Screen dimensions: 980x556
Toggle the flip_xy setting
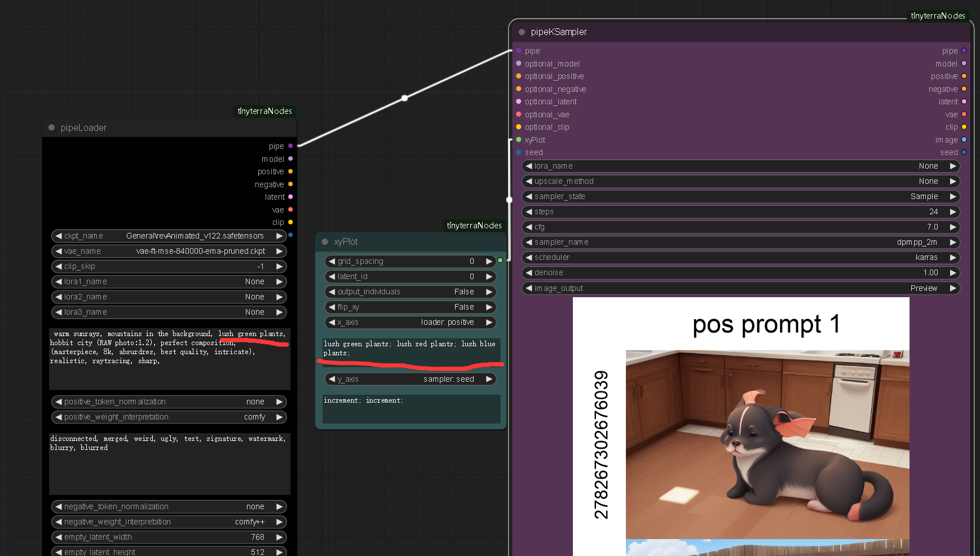click(x=410, y=307)
